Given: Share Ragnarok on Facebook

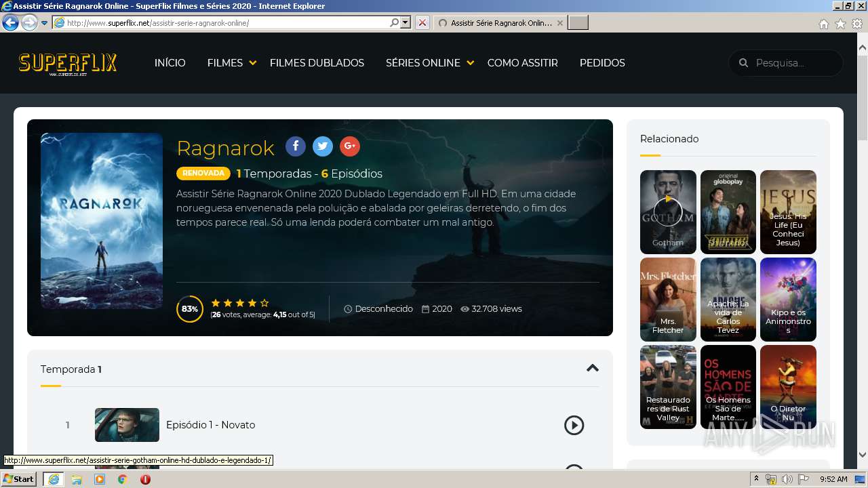Looking at the screenshot, I should pyautogui.click(x=296, y=146).
